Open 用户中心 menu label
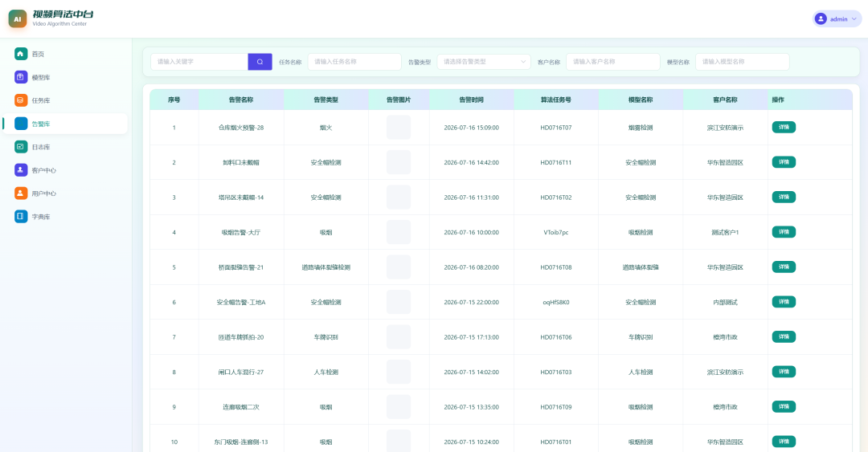 click(43, 193)
